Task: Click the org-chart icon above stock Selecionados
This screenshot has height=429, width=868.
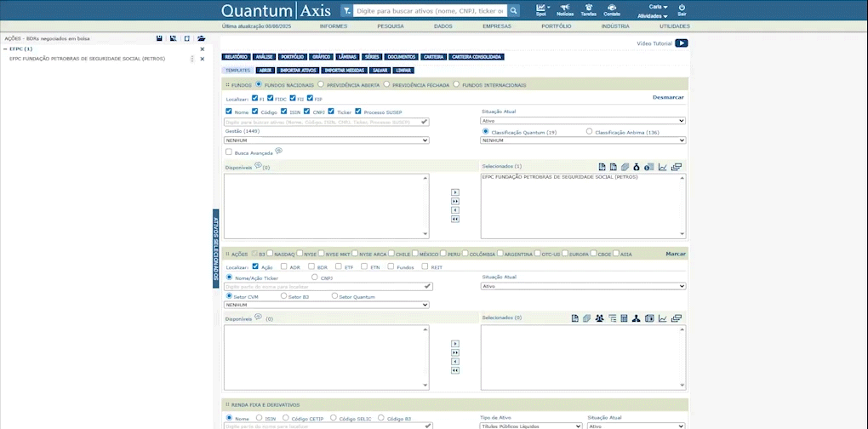Action: [x=636, y=318]
